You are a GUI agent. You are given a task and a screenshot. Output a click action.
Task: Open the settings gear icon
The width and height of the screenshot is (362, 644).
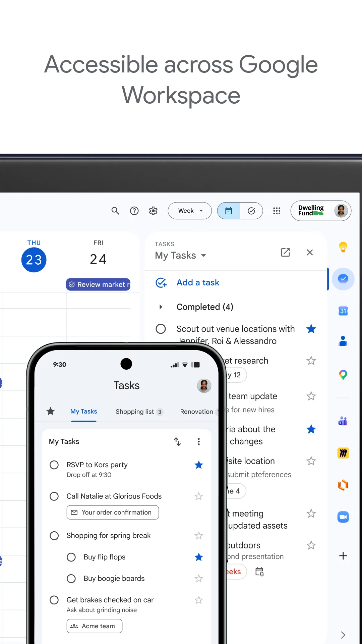point(153,211)
